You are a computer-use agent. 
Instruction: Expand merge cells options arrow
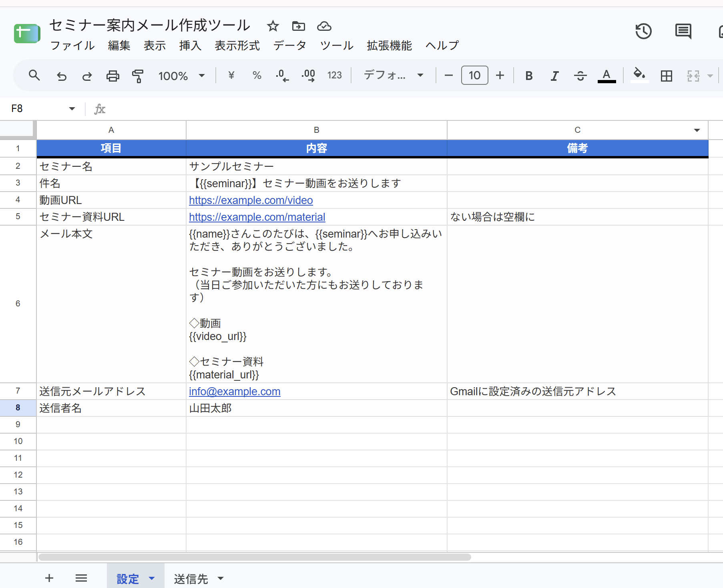point(710,76)
